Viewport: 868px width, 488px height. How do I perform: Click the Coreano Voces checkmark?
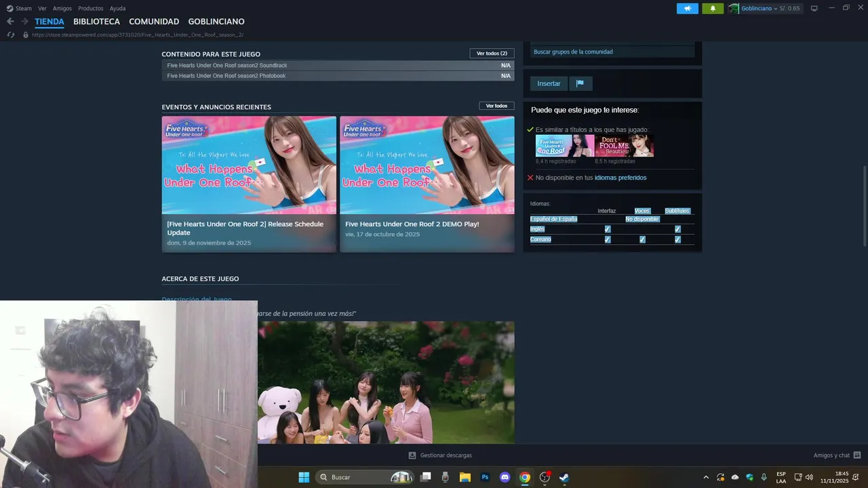(x=642, y=239)
